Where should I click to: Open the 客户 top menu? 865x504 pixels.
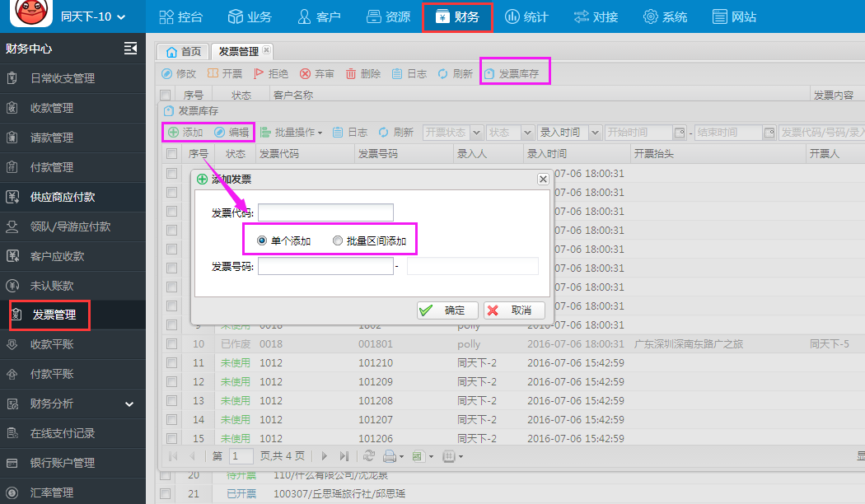click(x=319, y=17)
